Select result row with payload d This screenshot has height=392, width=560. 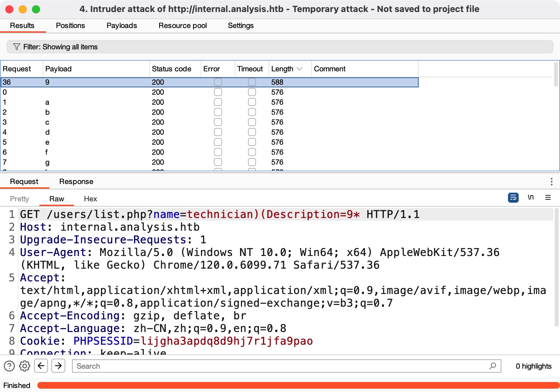tap(210, 132)
